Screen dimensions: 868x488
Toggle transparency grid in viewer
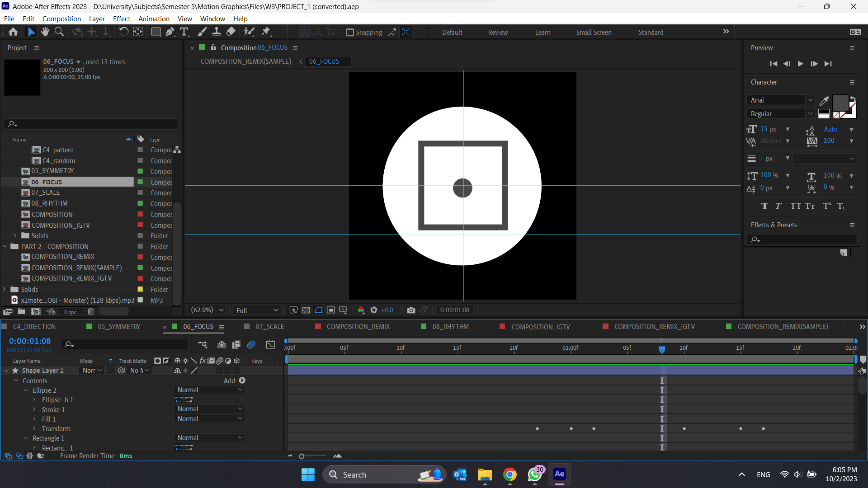click(306, 310)
